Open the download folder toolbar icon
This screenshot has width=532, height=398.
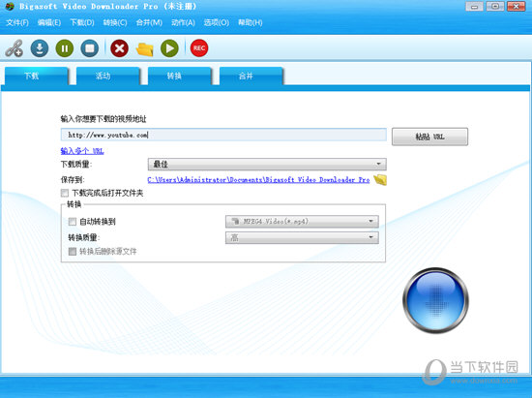(144, 48)
